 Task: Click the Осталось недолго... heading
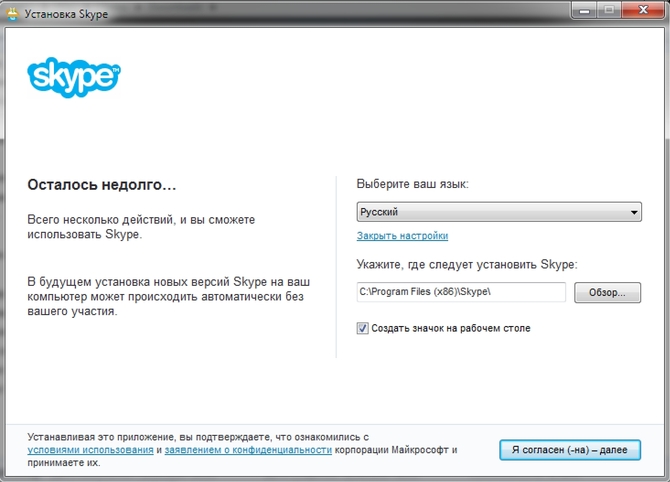click(x=102, y=185)
